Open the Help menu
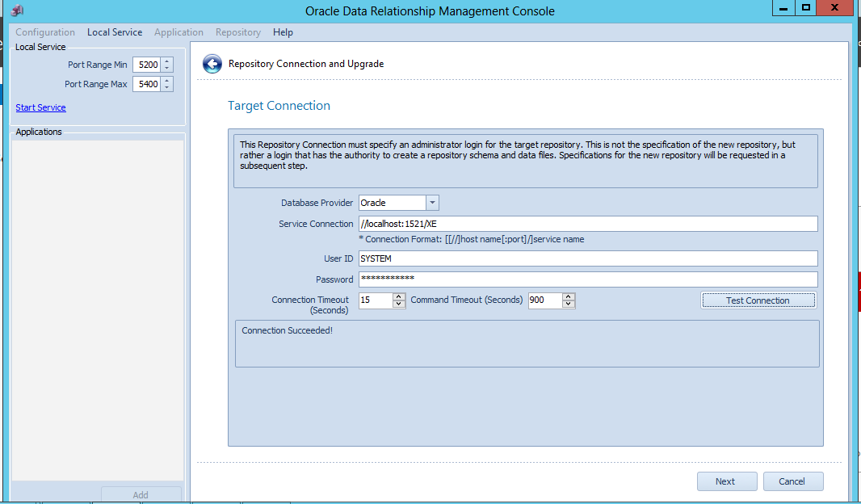Viewport: 861px width, 504px height. point(283,32)
